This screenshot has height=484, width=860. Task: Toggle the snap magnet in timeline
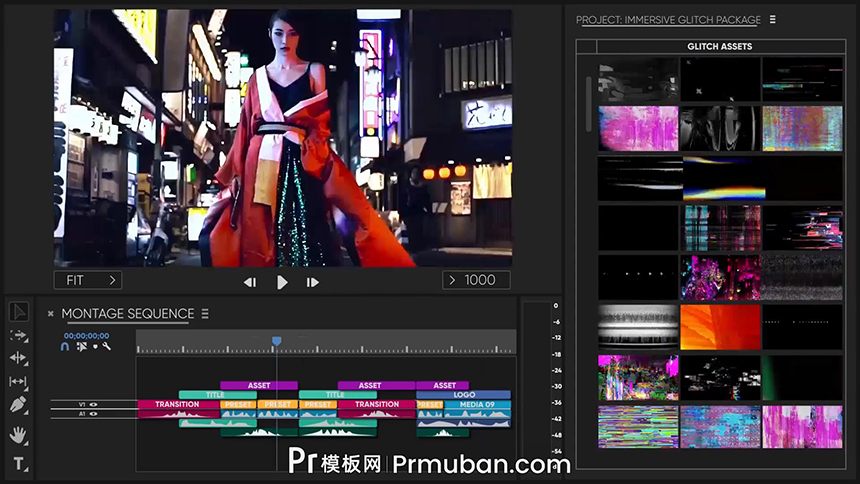65,347
